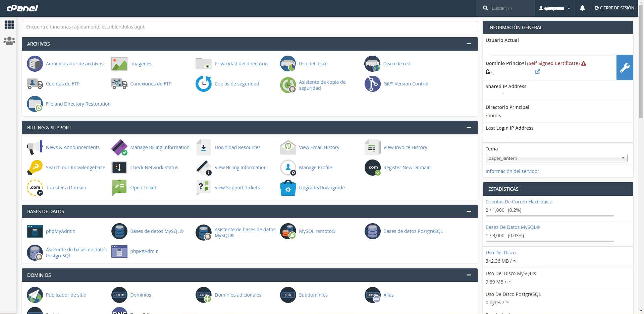Open the Asistente de bases de datos PostgreSQL icon
This screenshot has height=314, width=644.
(35, 253)
